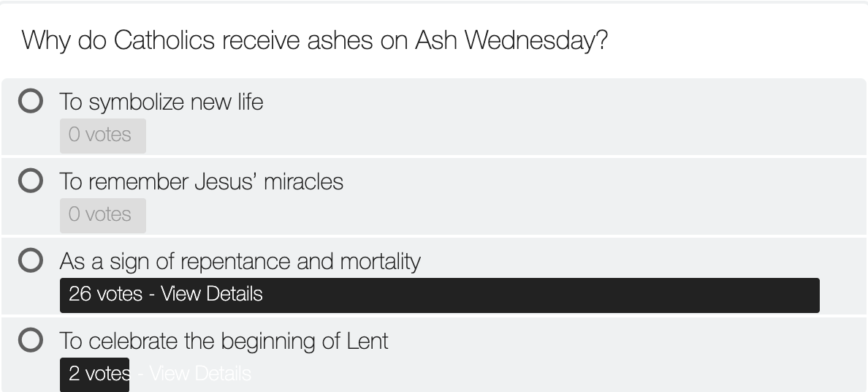Pick the "As a sign of repentance and mortality" radio
The image size is (868, 392).
[31, 260]
